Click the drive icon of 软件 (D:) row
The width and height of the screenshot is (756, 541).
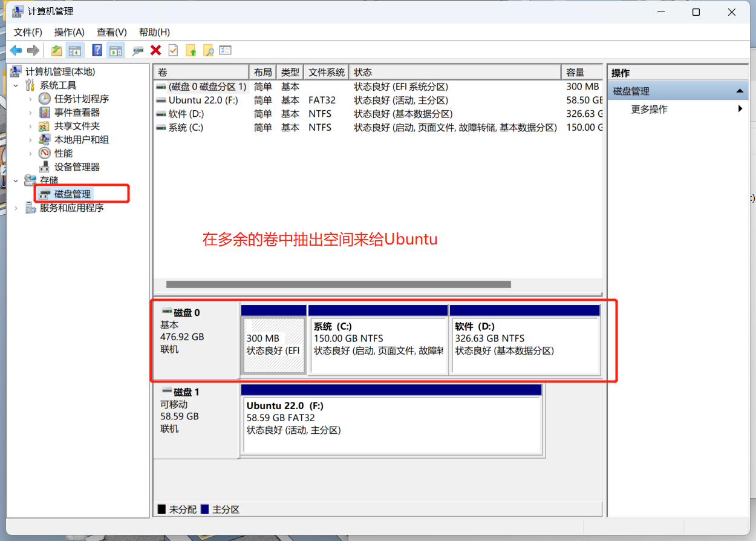(x=161, y=114)
